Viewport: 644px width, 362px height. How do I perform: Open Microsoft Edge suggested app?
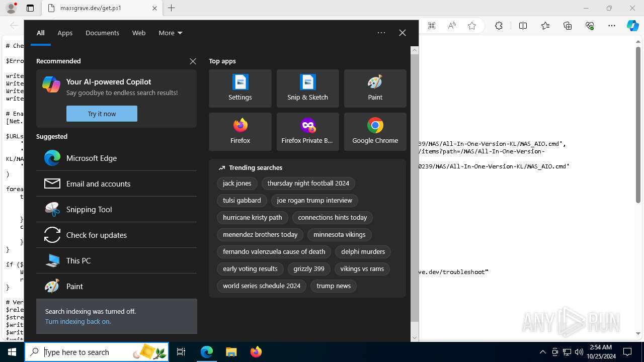[x=116, y=158]
